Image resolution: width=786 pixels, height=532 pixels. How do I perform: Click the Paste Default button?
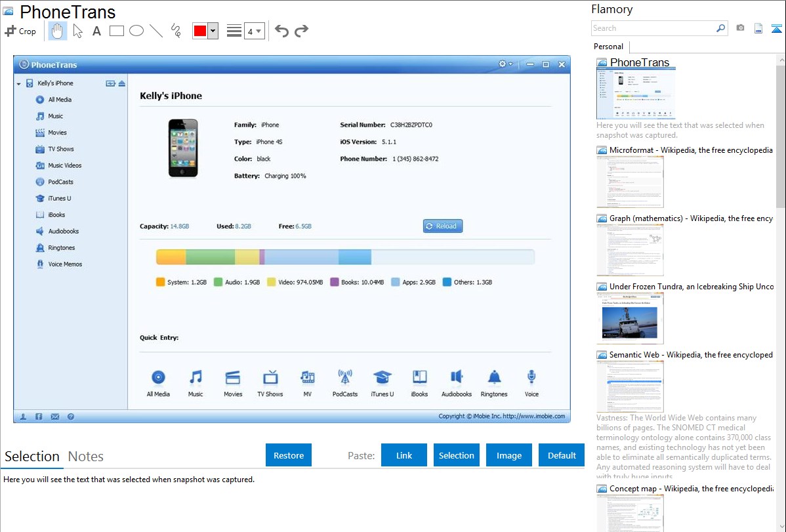tap(562, 455)
